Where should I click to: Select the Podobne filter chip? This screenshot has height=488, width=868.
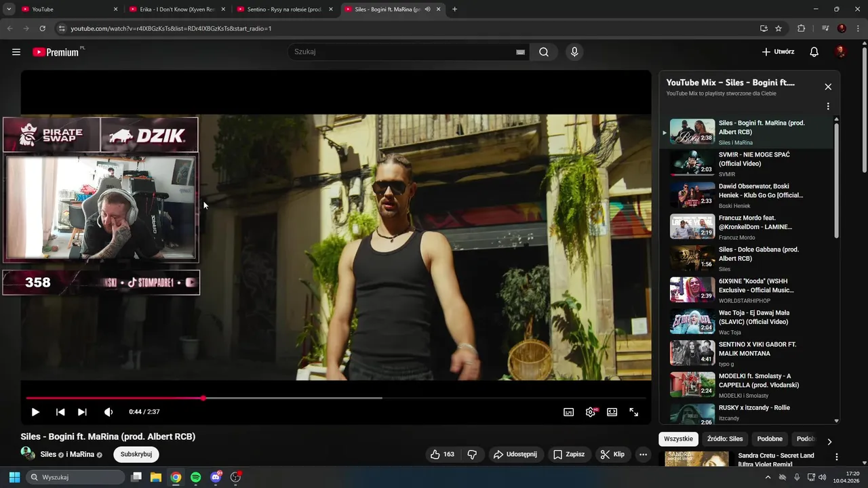770,439
